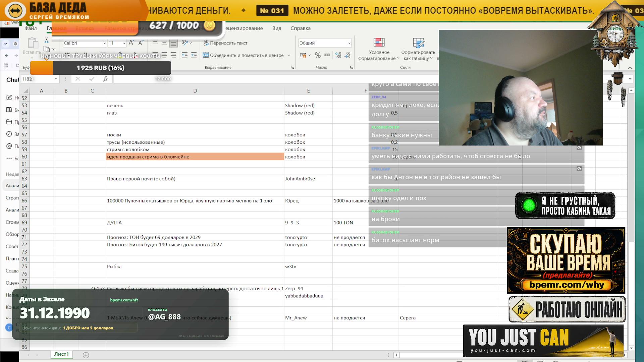
Task: Click the browser forward arrow behind Excel
Action: point(16,55)
